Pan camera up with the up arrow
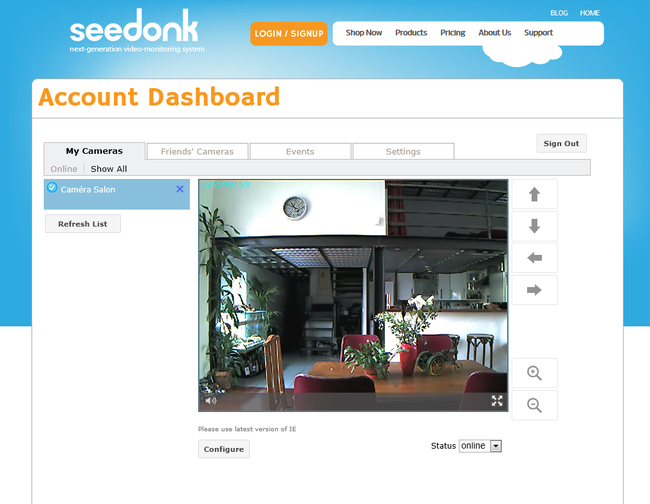 tap(534, 194)
